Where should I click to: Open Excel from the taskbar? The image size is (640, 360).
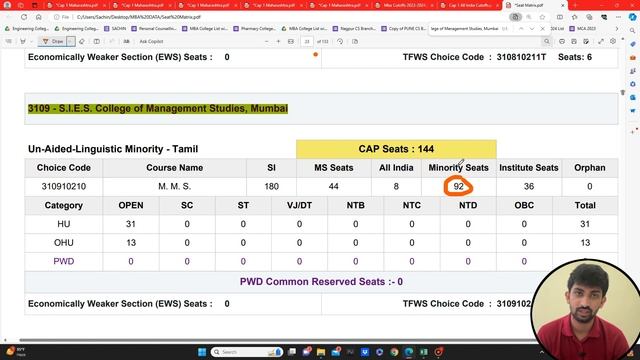(424, 352)
